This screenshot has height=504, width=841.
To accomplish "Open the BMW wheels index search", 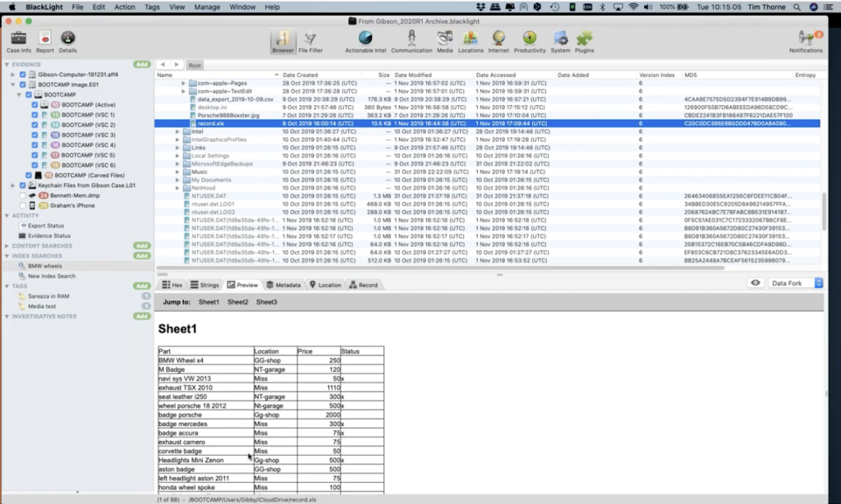I will click(x=45, y=266).
